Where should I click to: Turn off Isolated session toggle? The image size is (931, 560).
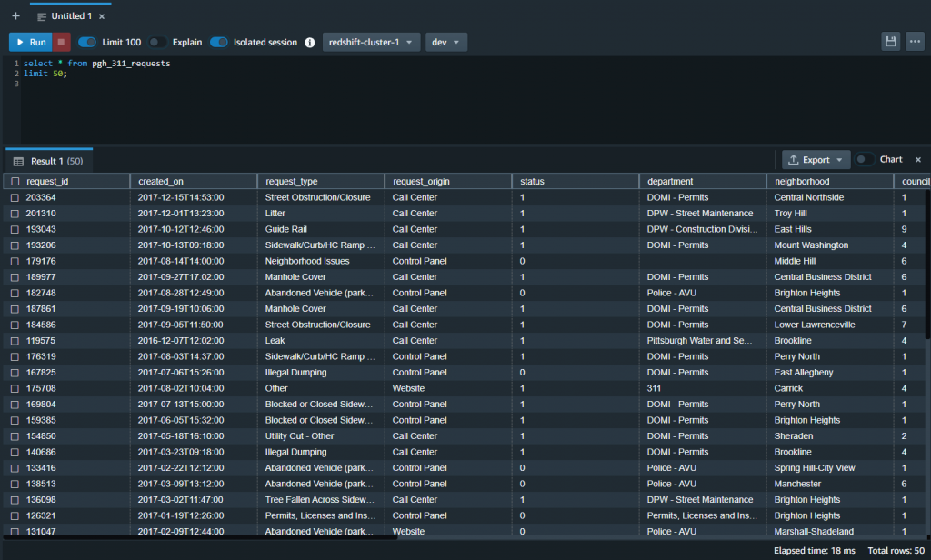[219, 42]
